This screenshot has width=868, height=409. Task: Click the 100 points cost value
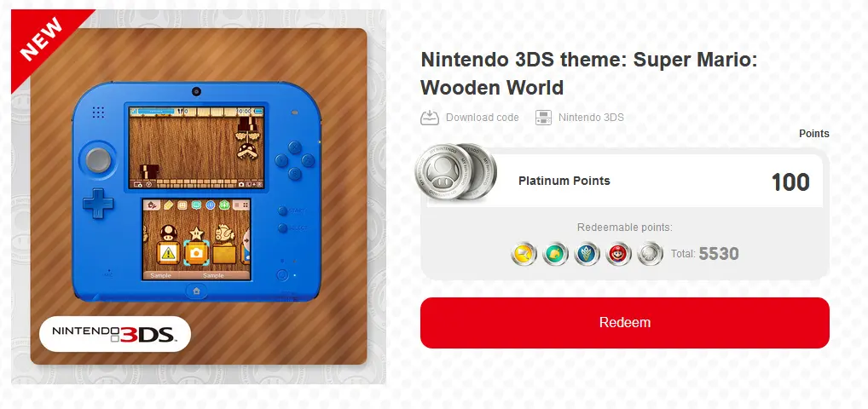click(790, 182)
